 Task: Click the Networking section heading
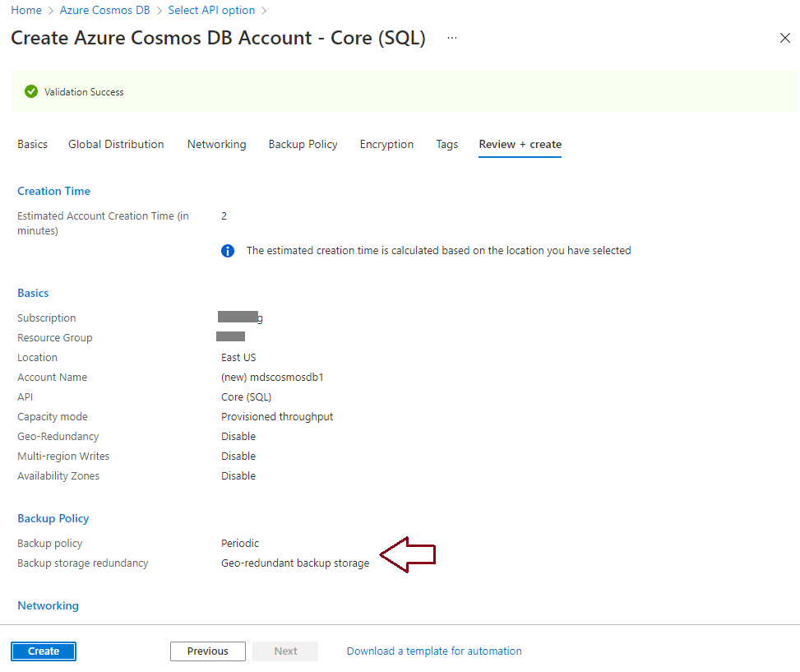pos(48,605)
